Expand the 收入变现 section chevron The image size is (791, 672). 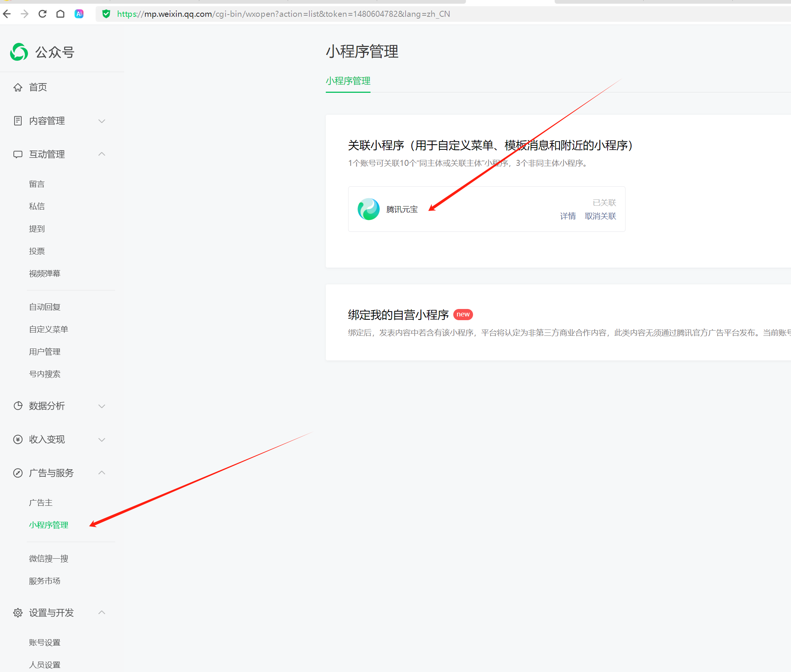point(101,440)
